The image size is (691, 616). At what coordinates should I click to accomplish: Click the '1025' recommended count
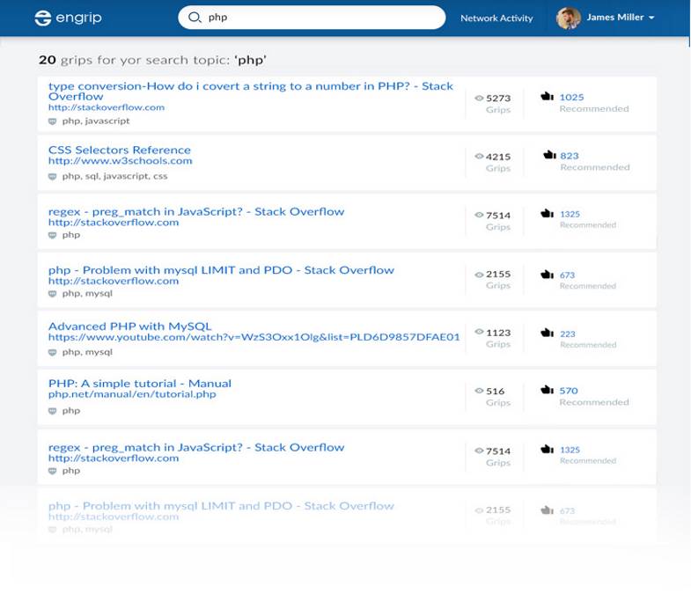(x=571, y=97)
